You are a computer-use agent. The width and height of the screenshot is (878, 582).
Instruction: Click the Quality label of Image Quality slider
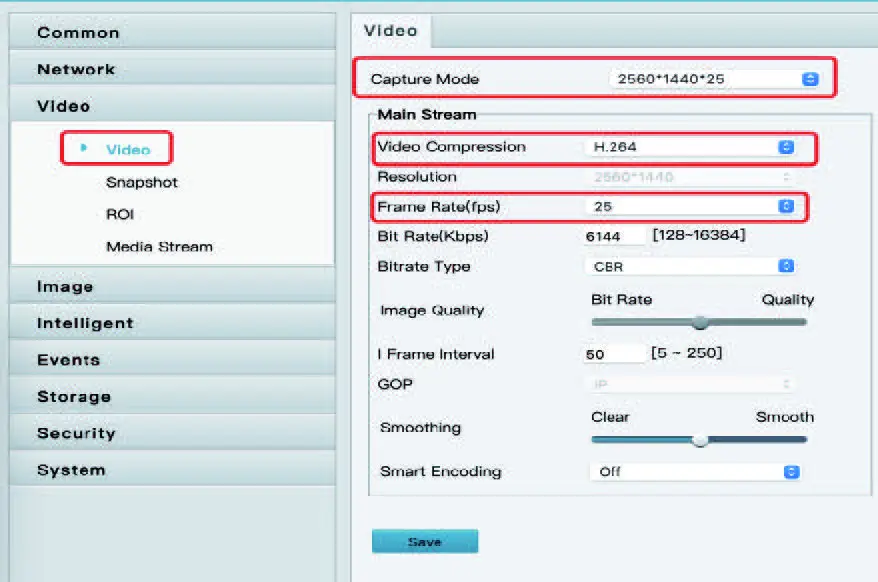[x=788, y=300]
